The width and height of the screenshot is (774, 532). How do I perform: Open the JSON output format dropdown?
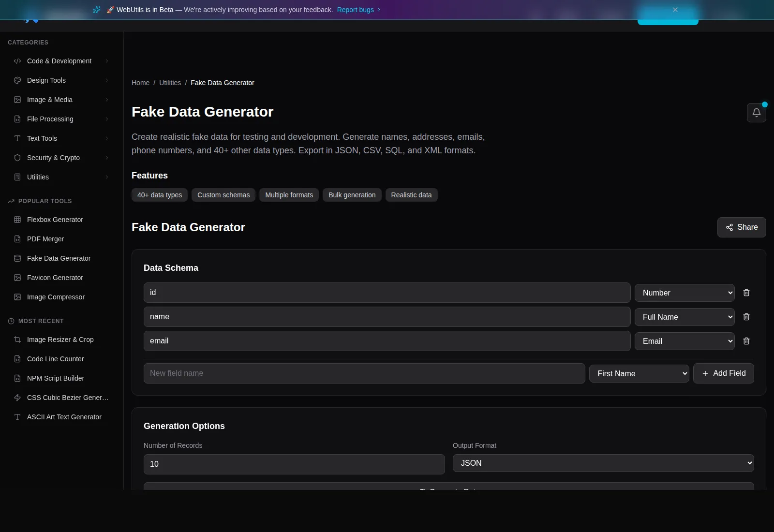tap(603, 463)
